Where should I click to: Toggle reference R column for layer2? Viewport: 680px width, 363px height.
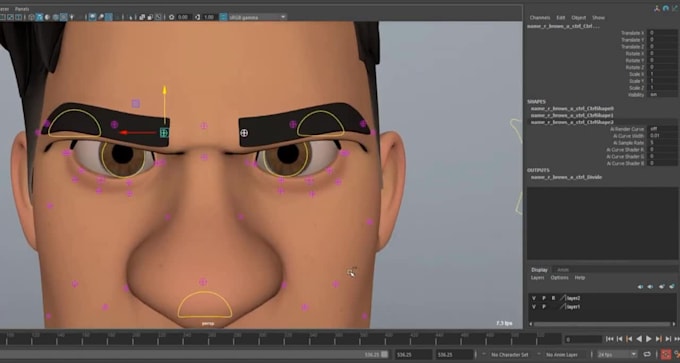[x=553, y=298]
